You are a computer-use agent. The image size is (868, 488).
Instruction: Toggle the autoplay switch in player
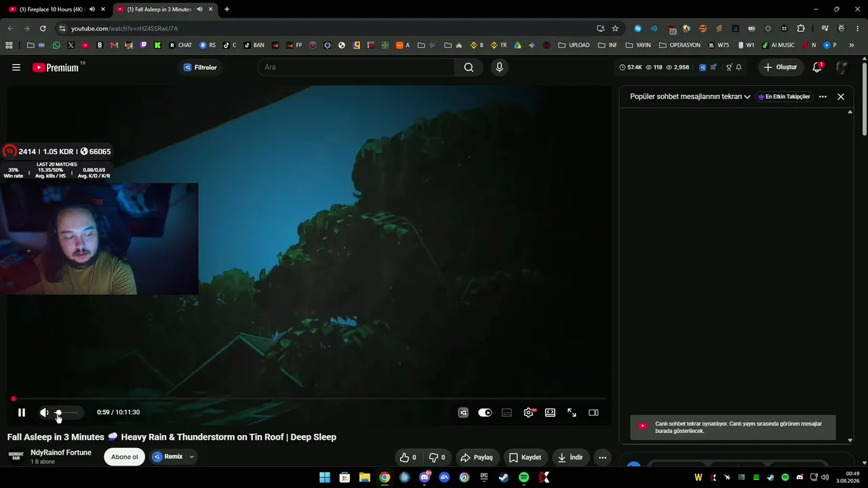click(485, 412)
